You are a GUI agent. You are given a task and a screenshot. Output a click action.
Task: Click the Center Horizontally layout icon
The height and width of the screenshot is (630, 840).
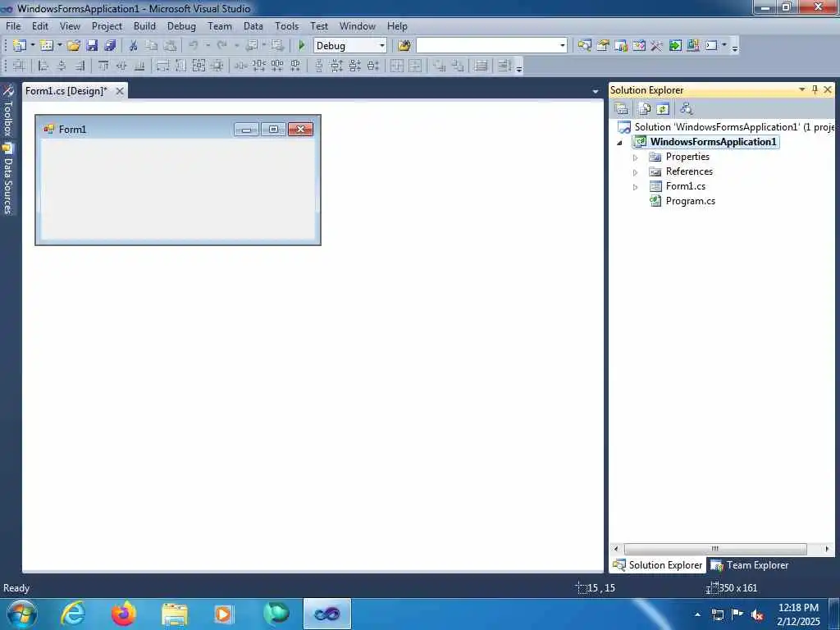click(x=397, y=66)
